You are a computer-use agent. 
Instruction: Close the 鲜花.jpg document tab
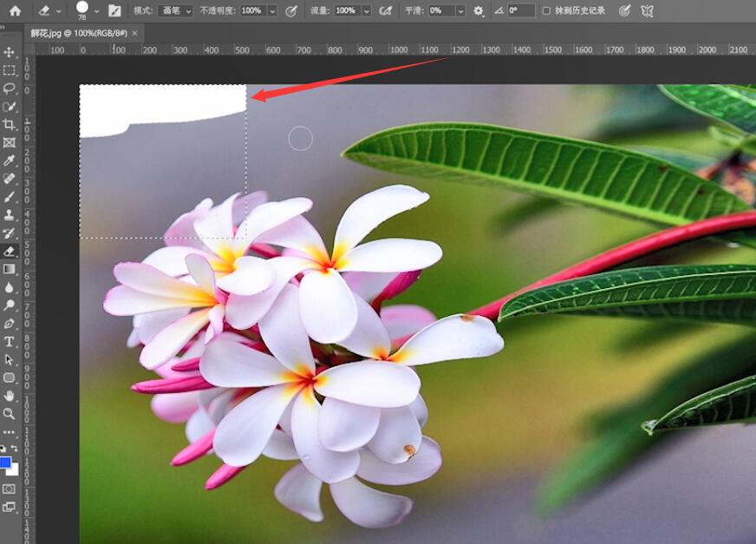tap(134, 33)
